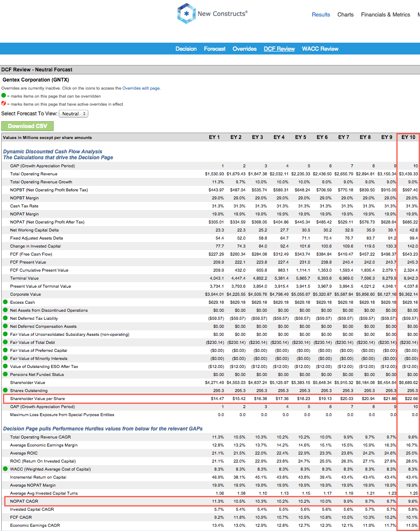Viewport: 420px width, 531px height.
Task: Click the Download CSV button
Action: coord(27,126)
